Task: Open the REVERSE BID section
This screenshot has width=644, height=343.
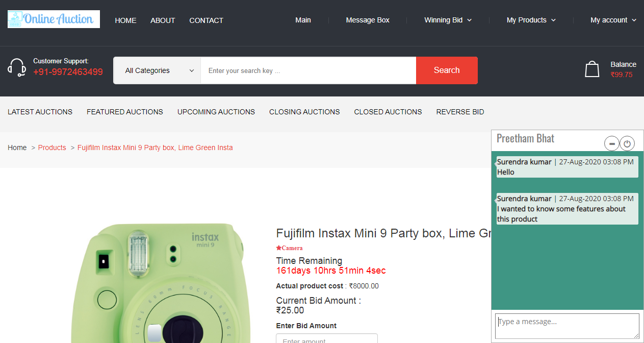Action: [460, 112]
